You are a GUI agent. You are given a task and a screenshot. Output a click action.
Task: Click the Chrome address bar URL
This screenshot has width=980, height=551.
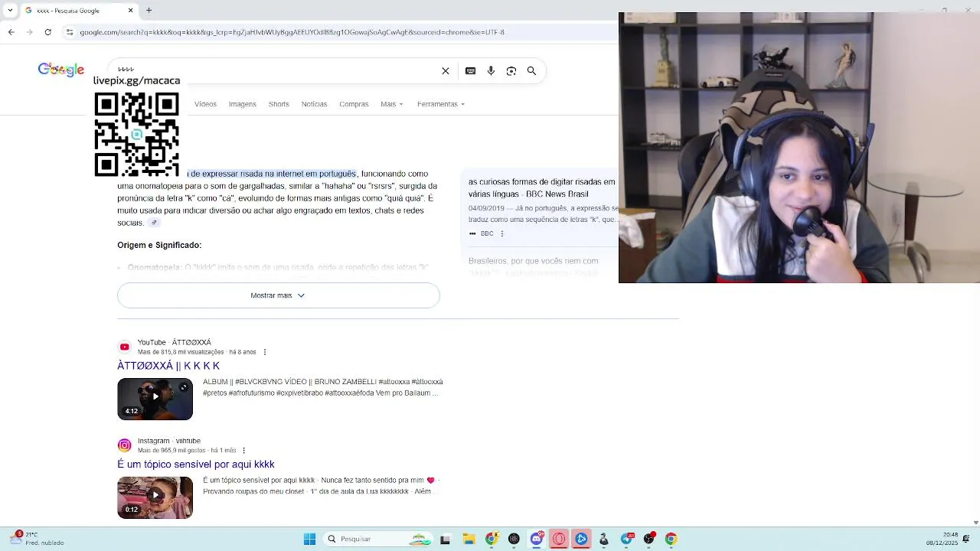292,32
